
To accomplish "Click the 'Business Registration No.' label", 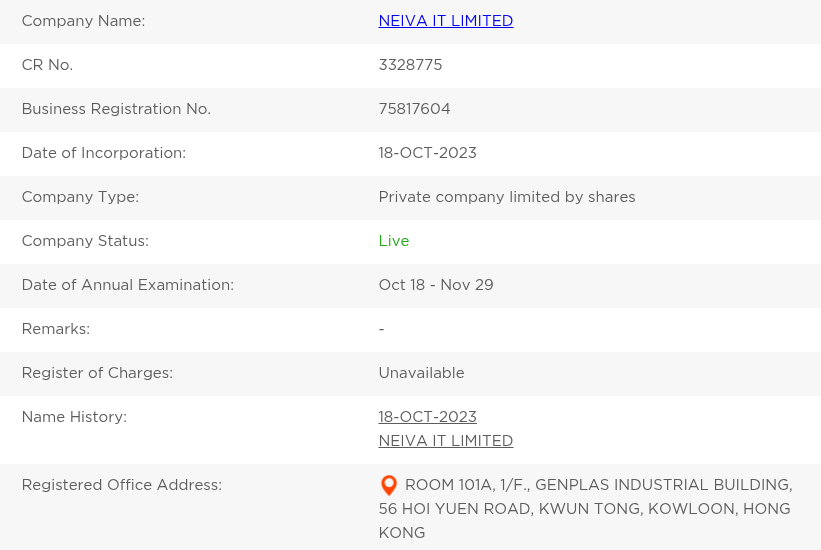I will pos(116,109).
